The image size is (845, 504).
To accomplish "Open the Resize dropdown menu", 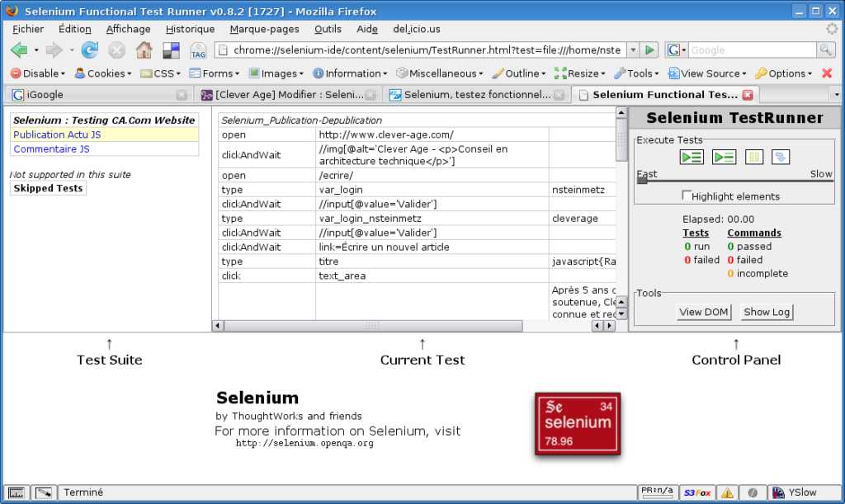I will [580, 73].
